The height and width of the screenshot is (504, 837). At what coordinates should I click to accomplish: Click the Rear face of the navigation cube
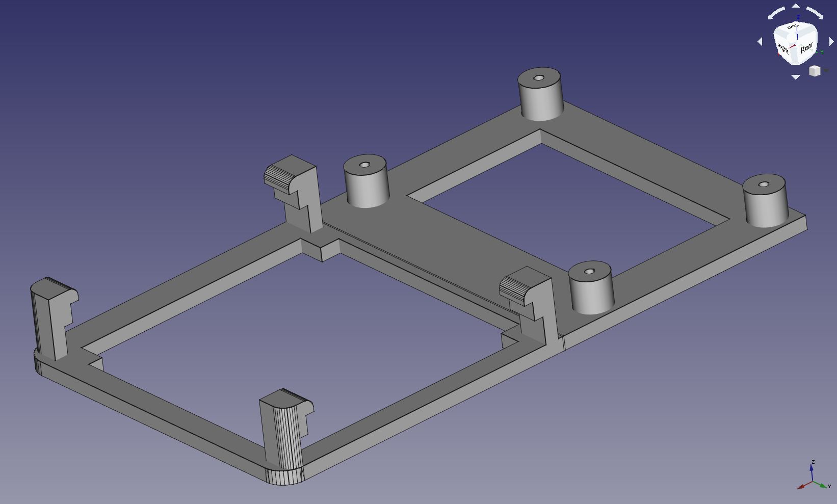(x=806, y=48)
